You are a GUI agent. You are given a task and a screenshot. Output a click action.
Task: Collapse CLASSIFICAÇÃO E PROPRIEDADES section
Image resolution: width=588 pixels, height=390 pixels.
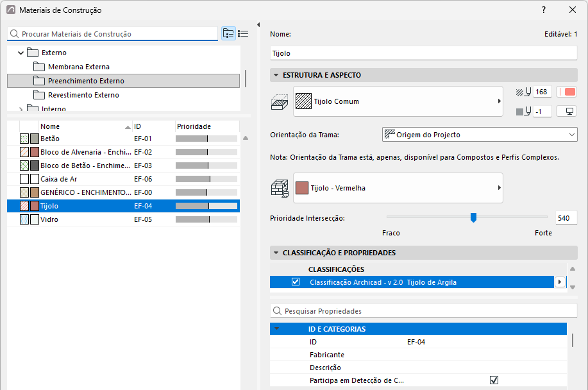[276, 253]
